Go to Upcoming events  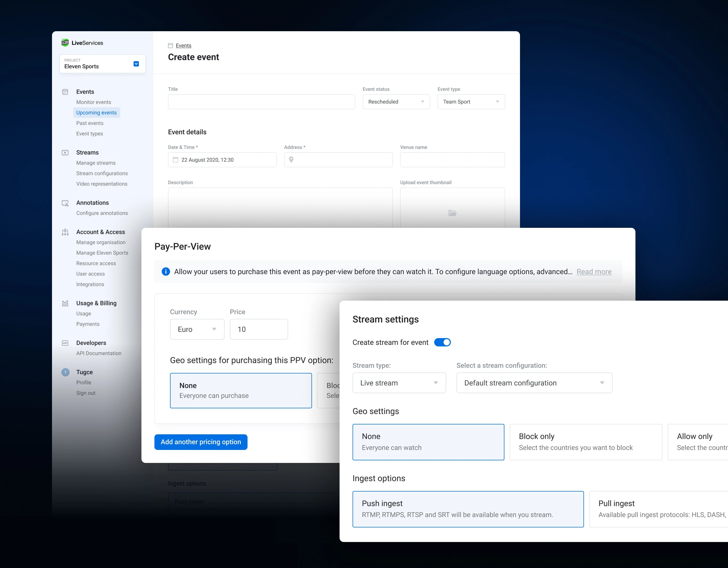point(96,113)
